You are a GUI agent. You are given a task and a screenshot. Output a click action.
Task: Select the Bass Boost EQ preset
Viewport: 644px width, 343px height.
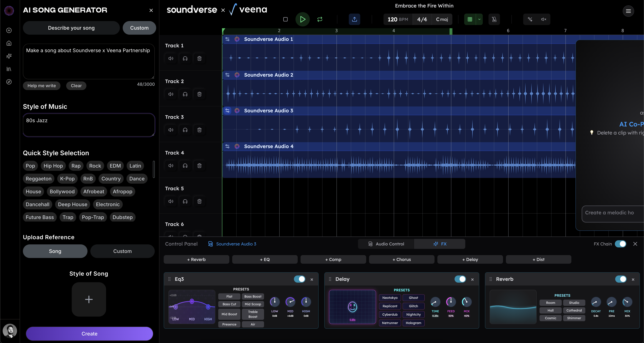(253, 297)
